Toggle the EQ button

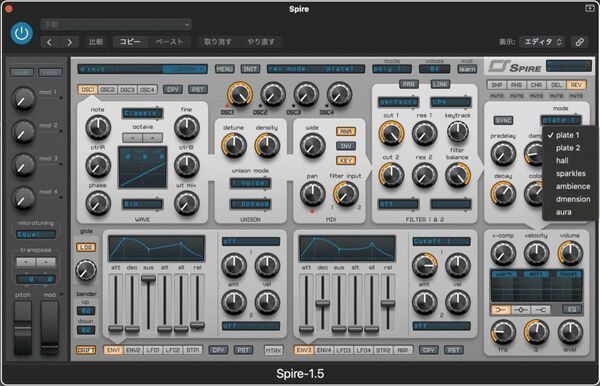click(572, 309)
